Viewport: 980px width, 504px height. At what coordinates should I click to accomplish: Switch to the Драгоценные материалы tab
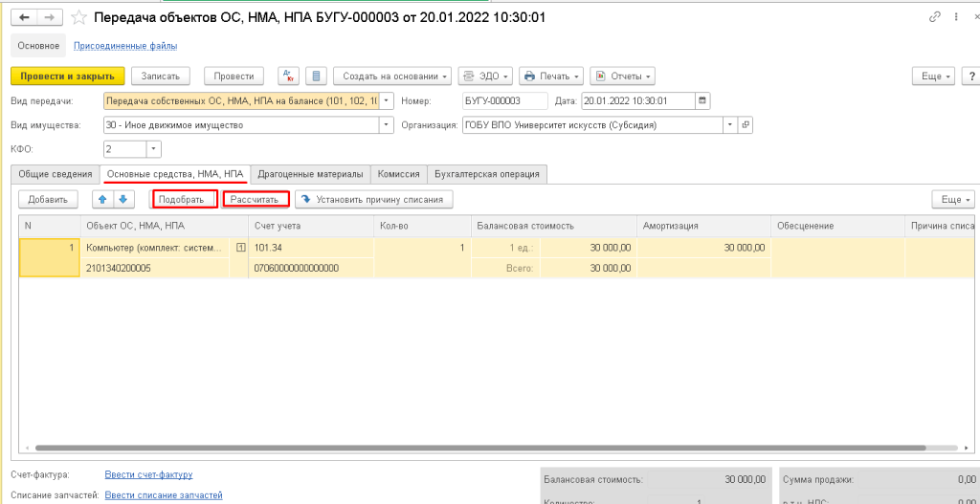pos(310,174)
